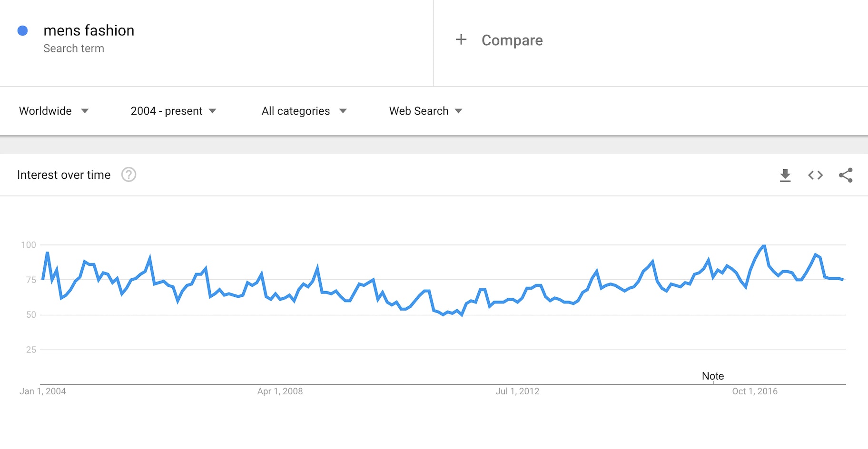The width and height of the screenshot is (868, 449).
Task: Share the interest over time chart
Action: (x=846, y=175)
